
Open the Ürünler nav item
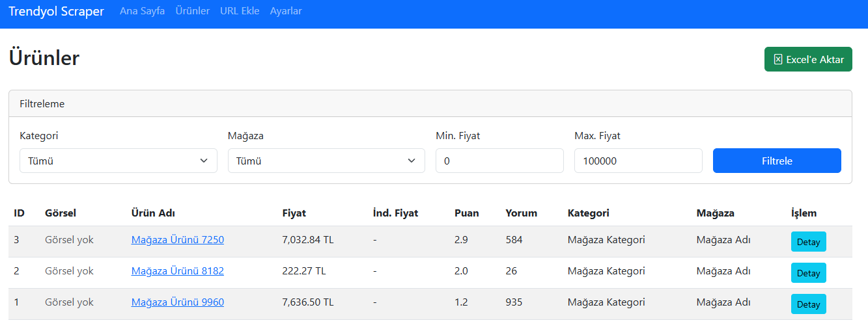point(193,11)
